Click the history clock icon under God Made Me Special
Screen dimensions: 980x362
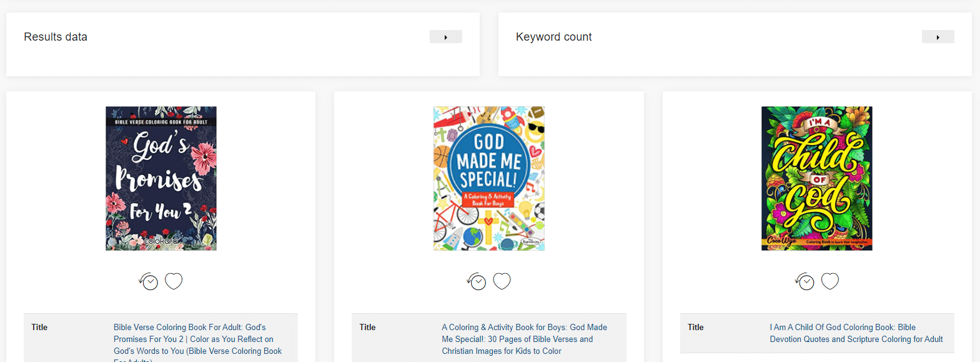pyautogui.click(x=477, y=281)
